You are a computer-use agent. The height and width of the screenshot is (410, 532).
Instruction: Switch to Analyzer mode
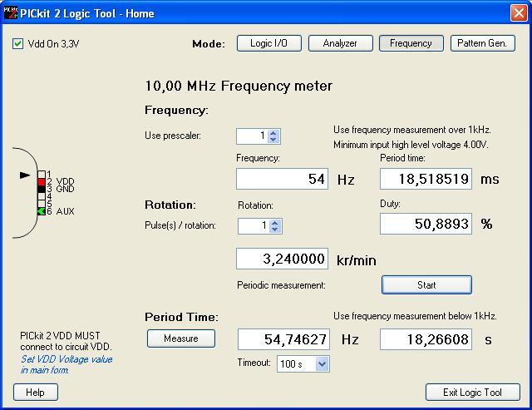[340, 43]
